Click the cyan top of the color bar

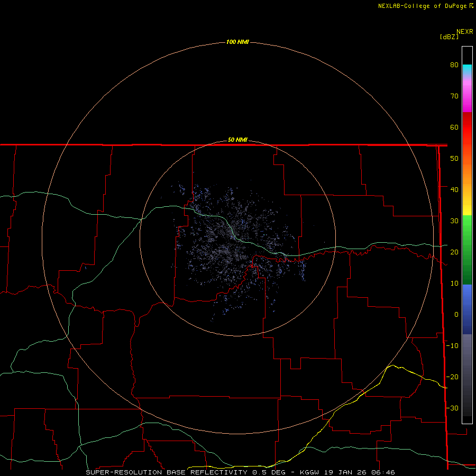click(x=467, y=69)
